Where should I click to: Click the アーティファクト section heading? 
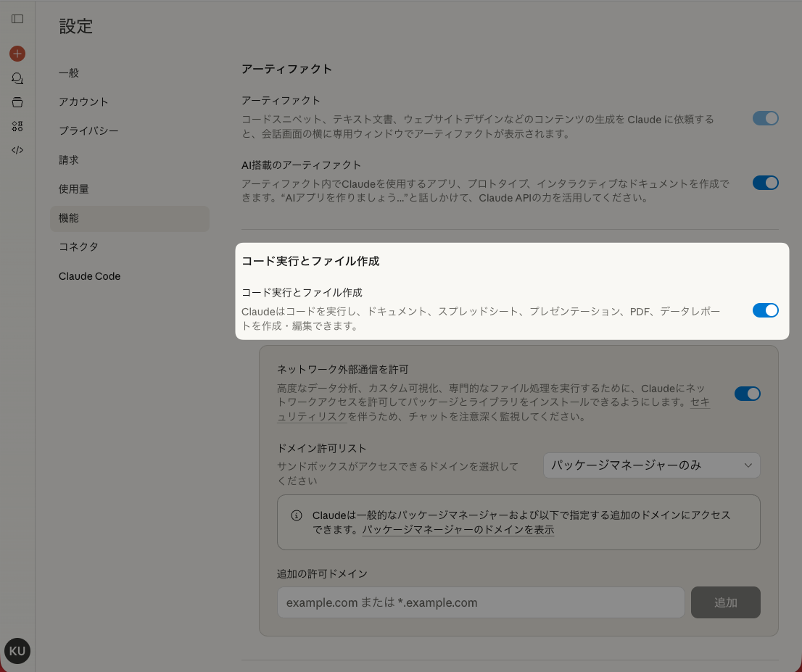click(287, 69)
